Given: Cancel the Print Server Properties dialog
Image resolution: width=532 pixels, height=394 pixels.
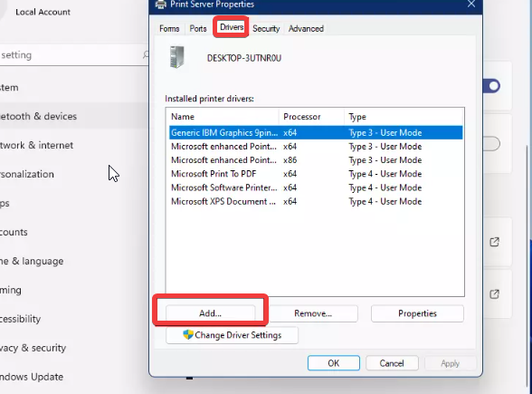Looking at the screenshot, I should pyautogui.click(x=392, y=363).
